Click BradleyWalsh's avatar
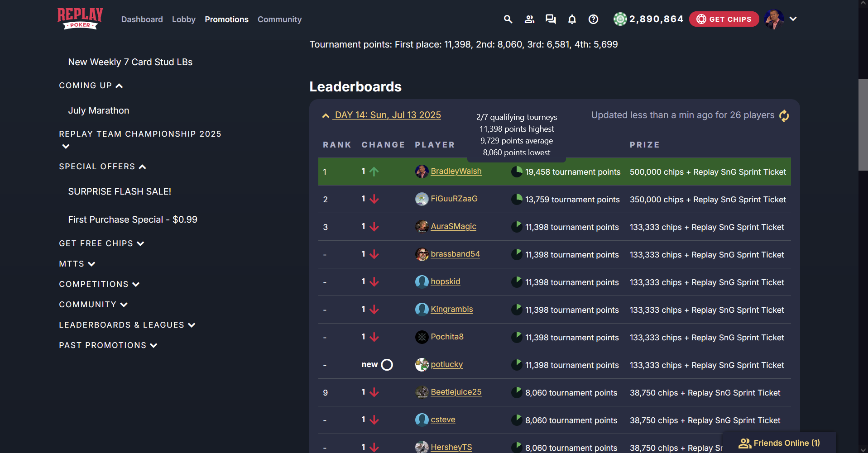Screen dimensions: 868x453 coord(422,172)
